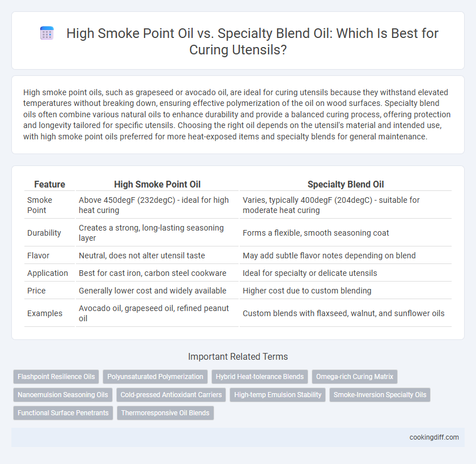Click the article title heading
Image resolution: width=476 pixels, height=464 pixels.
[252, 41]
